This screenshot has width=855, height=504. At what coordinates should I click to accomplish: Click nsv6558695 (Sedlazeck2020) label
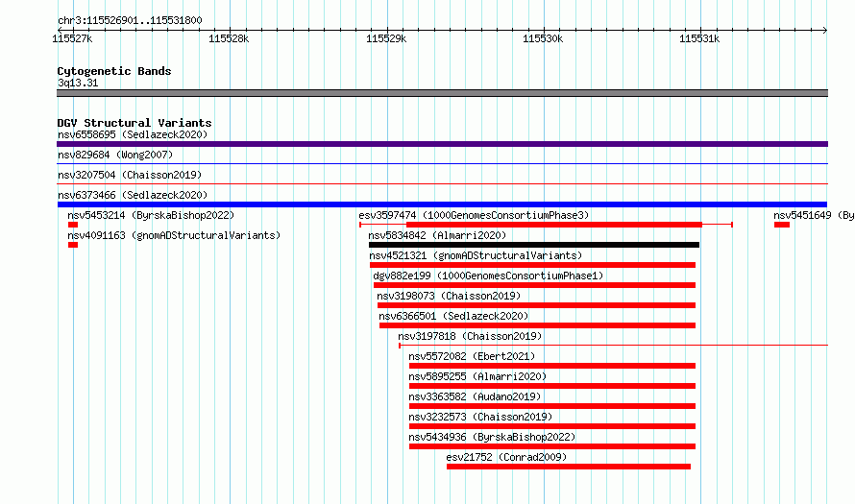133,134
